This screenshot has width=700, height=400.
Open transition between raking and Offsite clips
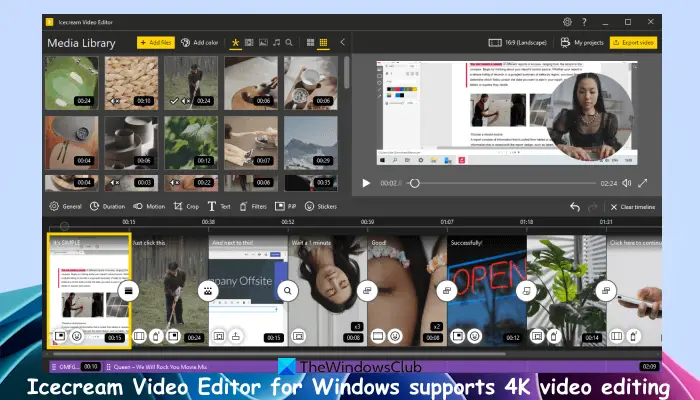click(x=208, y=291)
